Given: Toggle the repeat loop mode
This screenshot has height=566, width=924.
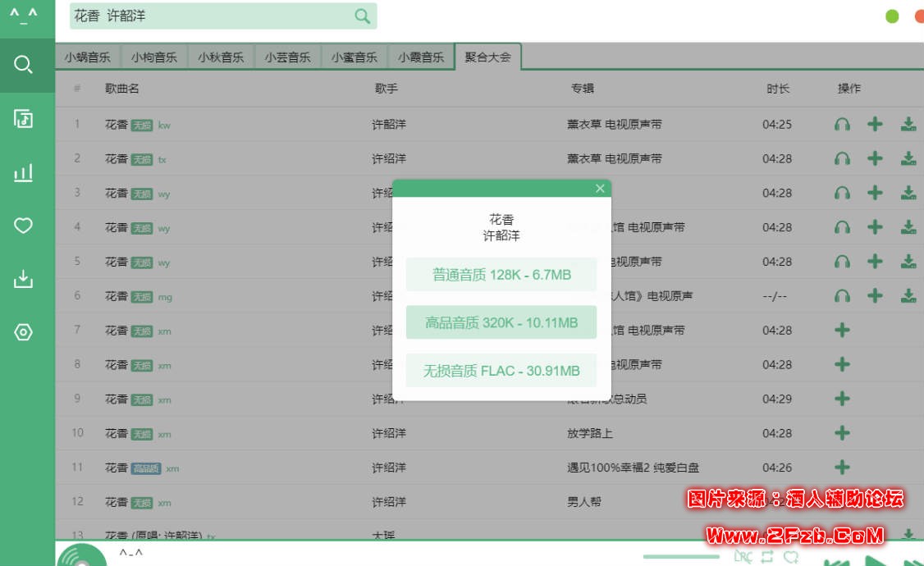Looking at the screenshot, I should click(x=767, y=557).
